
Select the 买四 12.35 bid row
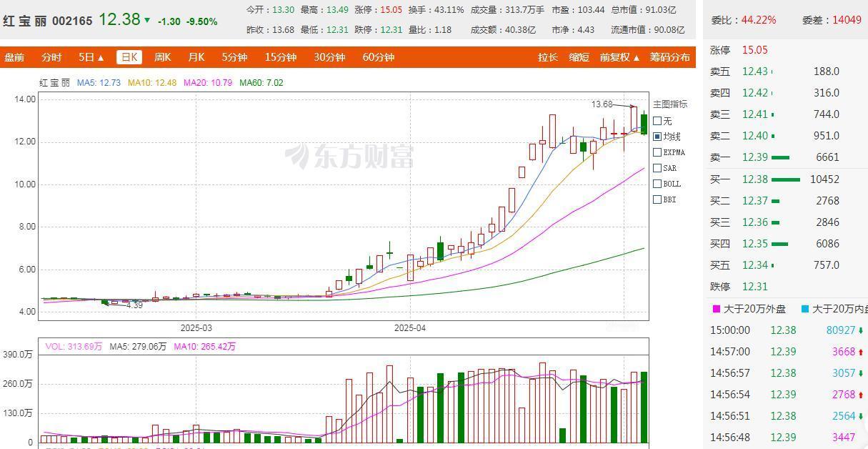(784, 244)
